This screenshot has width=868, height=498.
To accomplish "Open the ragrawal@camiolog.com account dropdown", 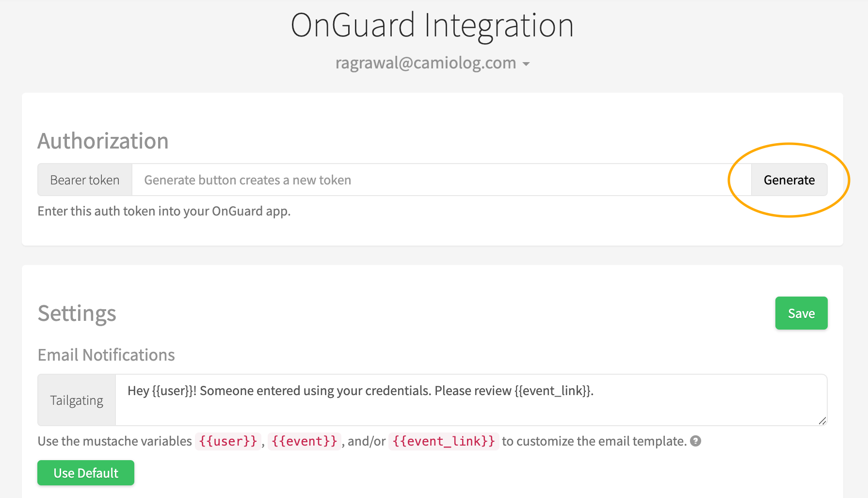I will pos(432,63).
